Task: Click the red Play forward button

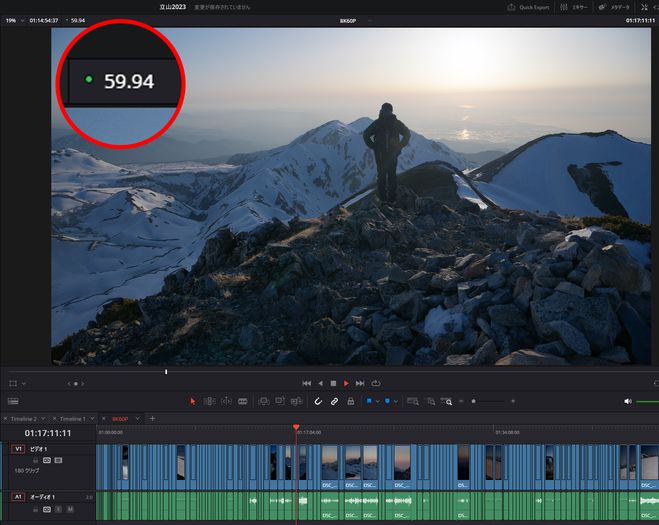Action: 346,383
